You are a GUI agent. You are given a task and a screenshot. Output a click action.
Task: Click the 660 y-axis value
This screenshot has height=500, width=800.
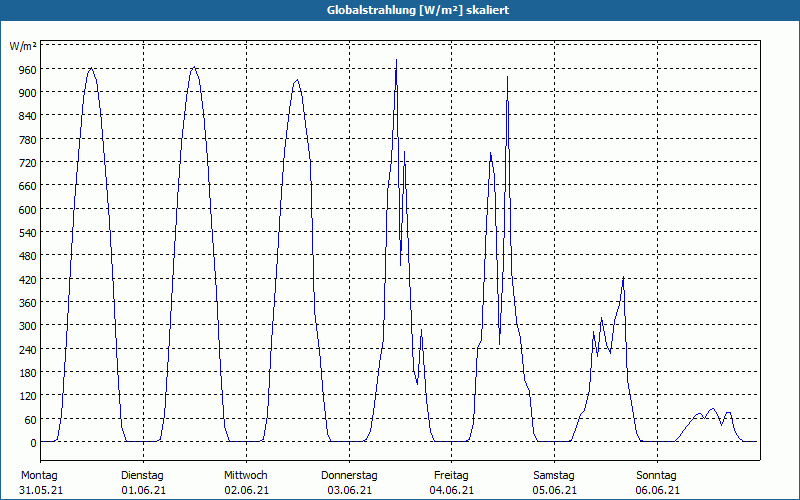tap(28, 186)
